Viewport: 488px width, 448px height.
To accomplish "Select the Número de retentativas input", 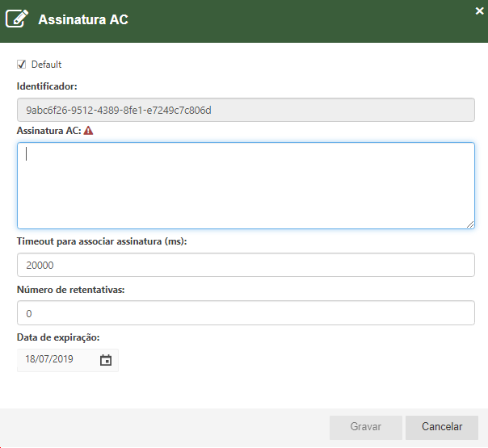I will coord(246,313).
